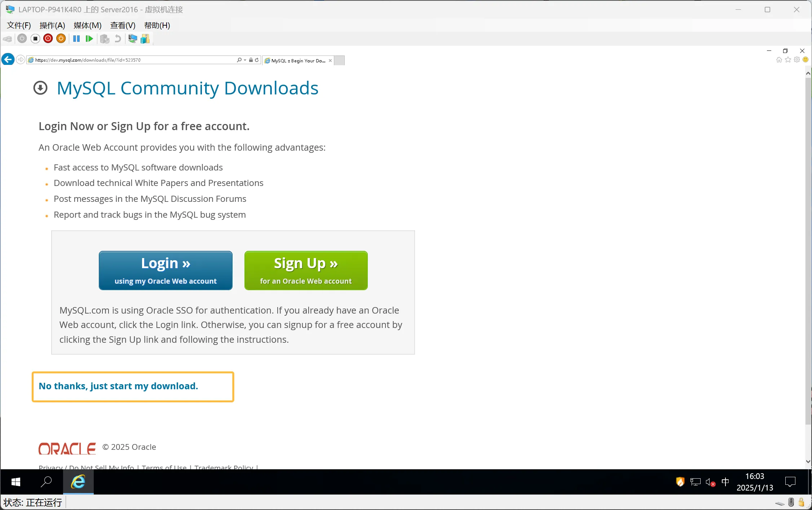Screen dimensions: 812x510
Task: Open IE Favorites star icon
Action: [788, 60]
